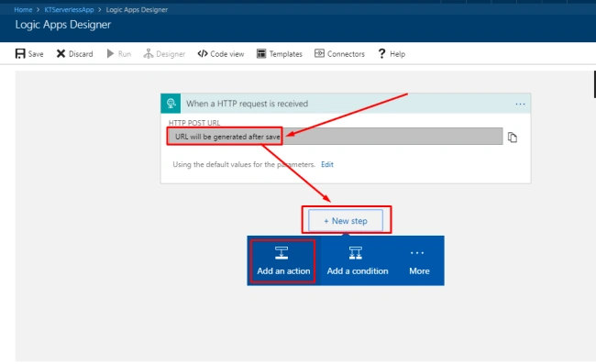Click the 'HTTP POST URL' label
The image size is (596, 364).
(x=194, y=123)
